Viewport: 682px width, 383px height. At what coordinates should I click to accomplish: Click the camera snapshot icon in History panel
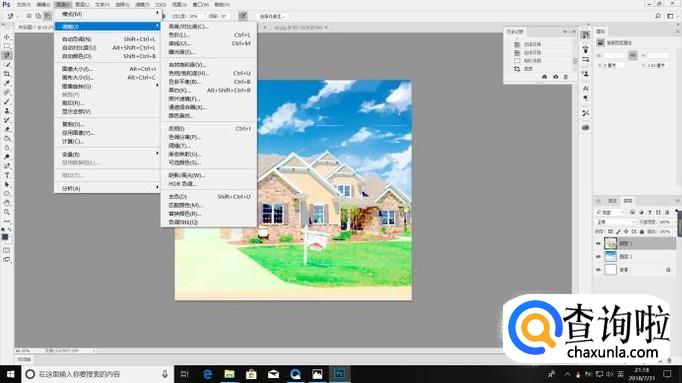pyautogui.click(x=555, y=77)
